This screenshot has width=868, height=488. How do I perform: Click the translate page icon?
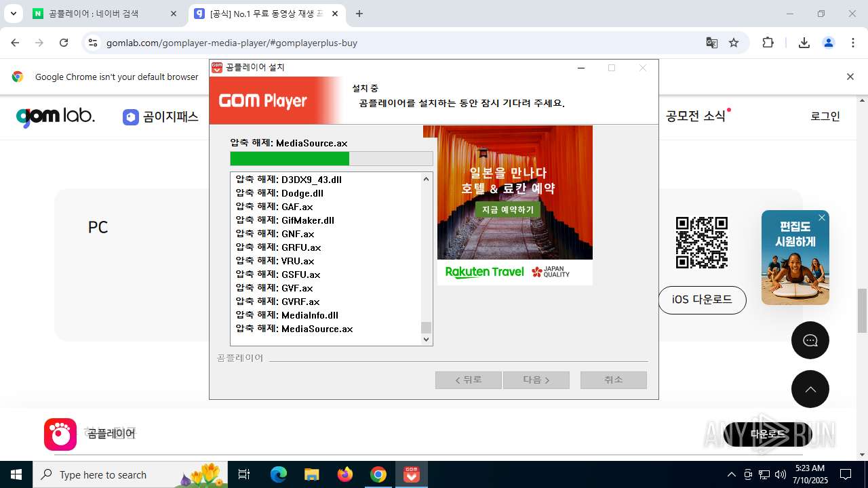point(711,43)
